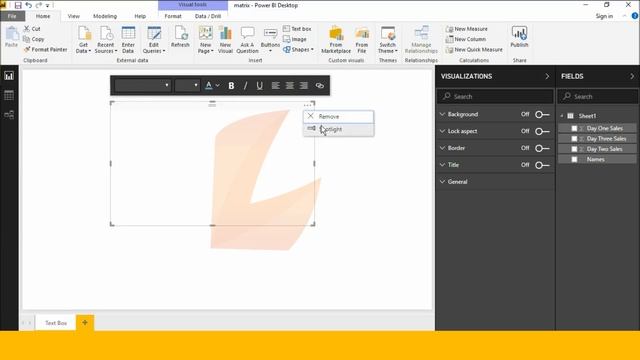Image resolution: width=640 pixels, height=360 pixels.
Task: Click the Sign in link
Action: click(x=604, y=16)
